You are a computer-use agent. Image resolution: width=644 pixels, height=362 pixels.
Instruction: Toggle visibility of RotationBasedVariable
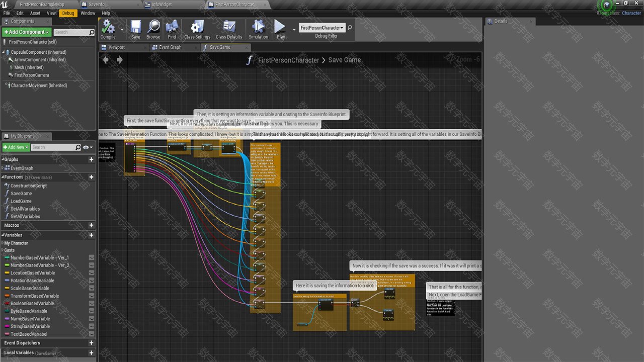92,281
